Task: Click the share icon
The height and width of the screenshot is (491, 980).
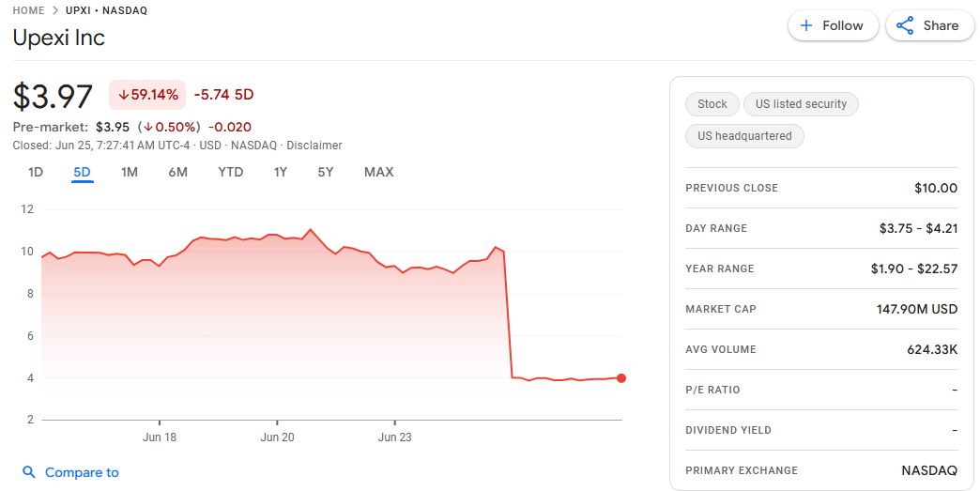Action: click(905, 25)
